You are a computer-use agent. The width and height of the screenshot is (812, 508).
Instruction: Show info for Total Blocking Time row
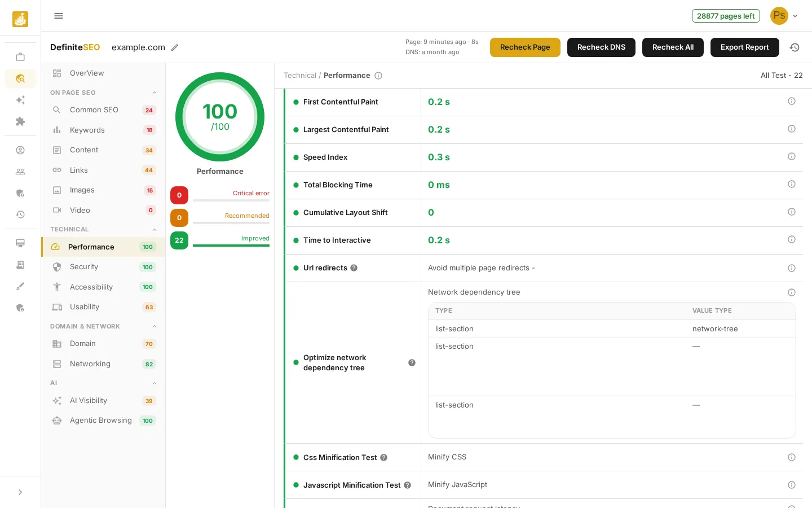(x=792, y=184)
